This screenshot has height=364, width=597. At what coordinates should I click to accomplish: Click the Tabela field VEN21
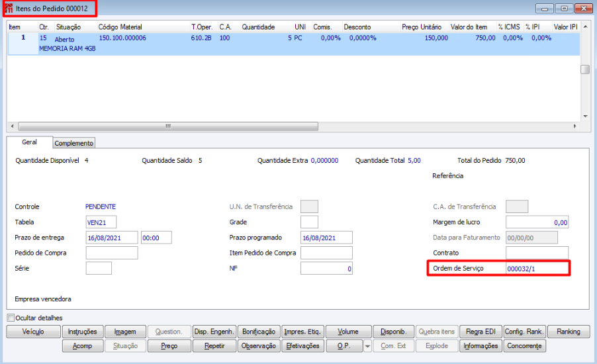[x=101, y=222]
